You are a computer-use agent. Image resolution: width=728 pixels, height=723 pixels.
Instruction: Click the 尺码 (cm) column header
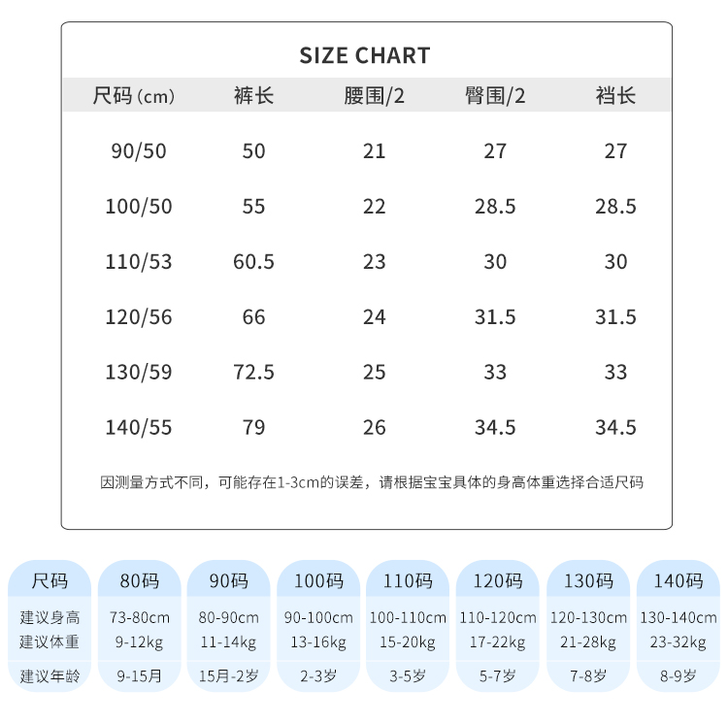134,96
